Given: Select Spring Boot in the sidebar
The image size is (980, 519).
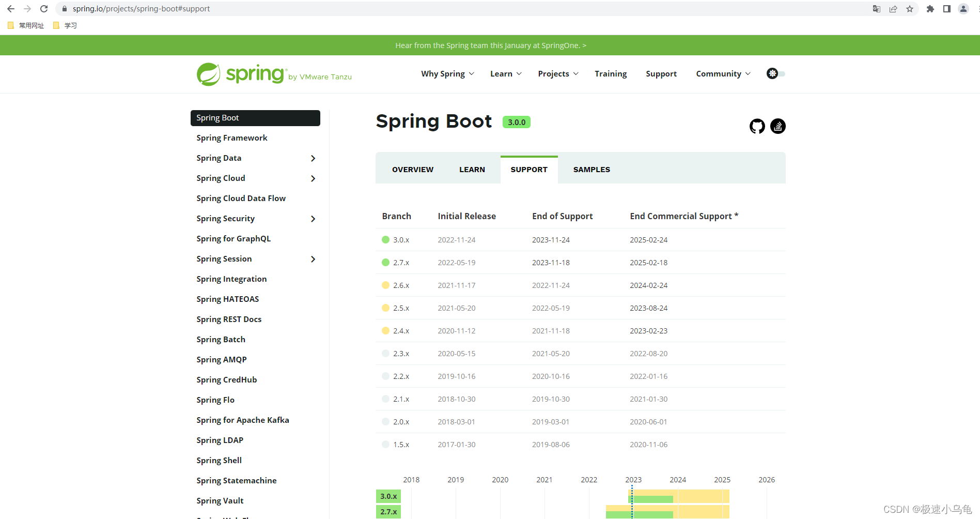Looking at the screenshot, I should (x=255, y=118).
